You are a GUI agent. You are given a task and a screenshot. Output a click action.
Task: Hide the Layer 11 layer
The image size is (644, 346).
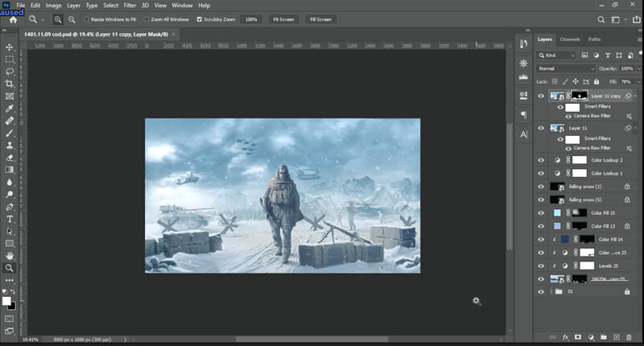tap(541, 128)
